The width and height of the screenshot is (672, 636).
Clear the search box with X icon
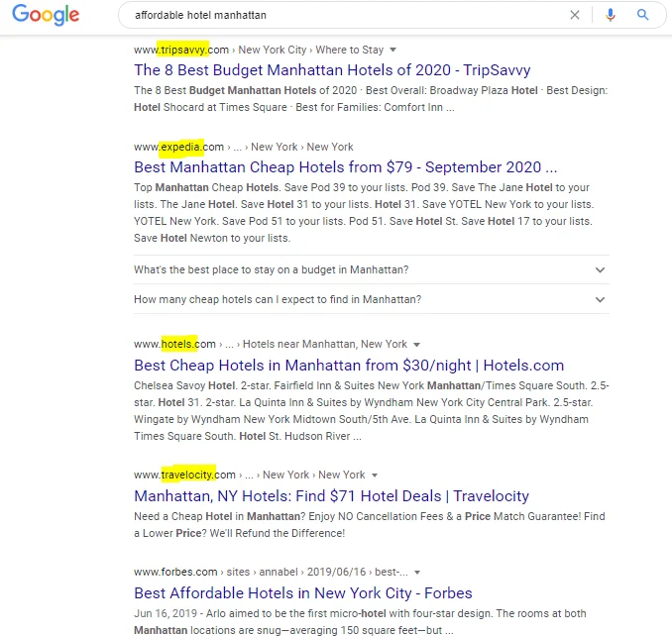(x=575, y=15)
